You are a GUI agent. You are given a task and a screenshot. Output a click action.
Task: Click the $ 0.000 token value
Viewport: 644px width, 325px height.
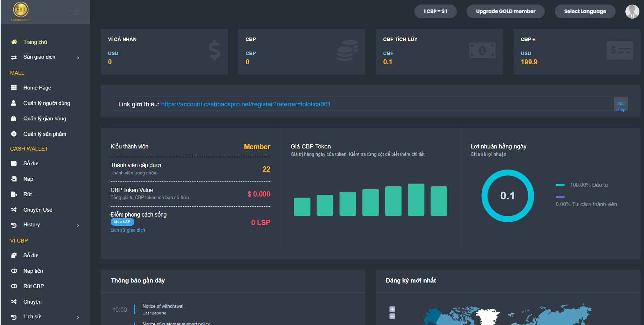[x=259, y=194]
